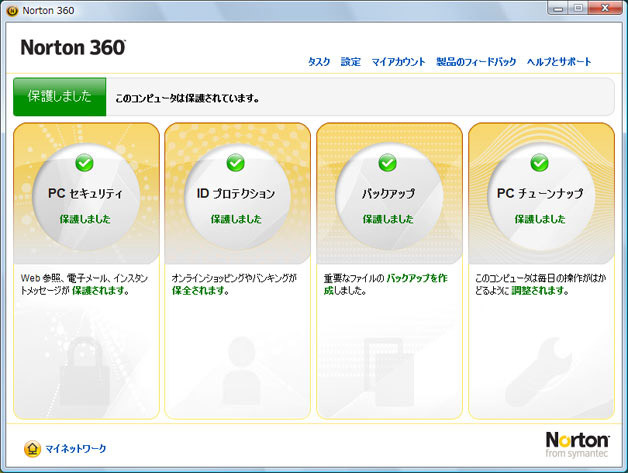
Task: Maximize the Norton 360 window
Action: [x=578, y=8]
